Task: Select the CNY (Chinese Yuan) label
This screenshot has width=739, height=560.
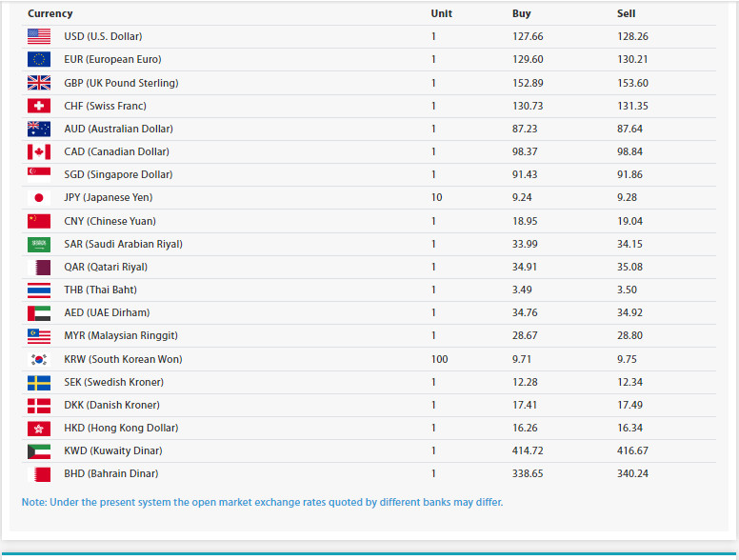Action: tap(110, 221)
